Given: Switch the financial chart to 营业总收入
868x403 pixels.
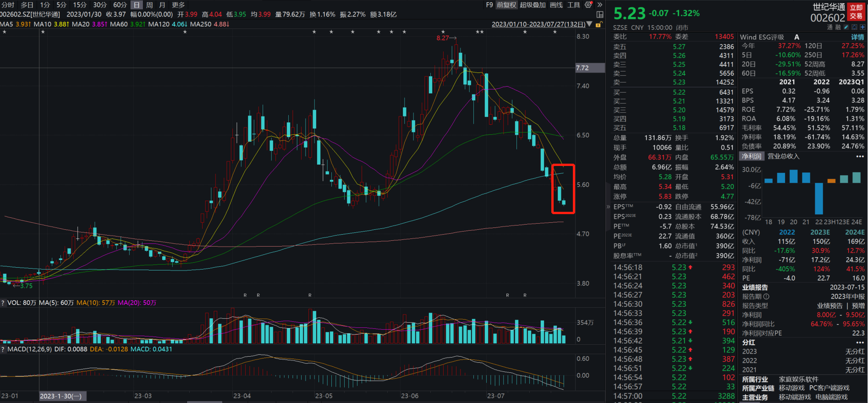Looking at the screenshot, I should (783, 156).
